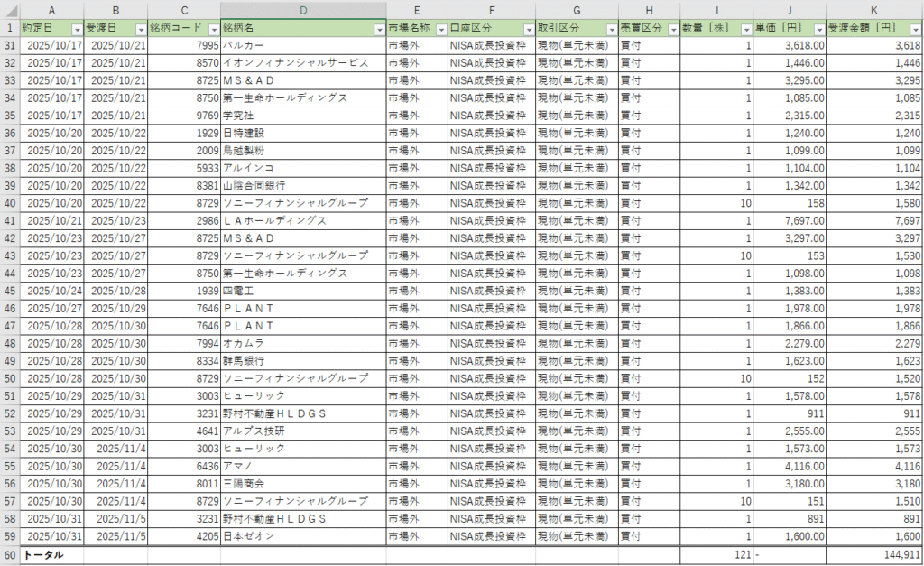This screenshot has width=924, height=566.
Task: Click the total quantity cell showing 121
Action: [716, 554]
